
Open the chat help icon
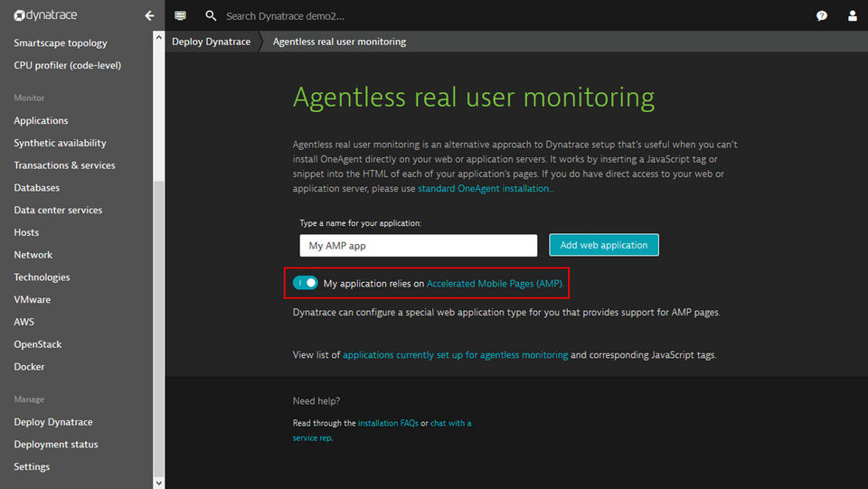click(822, 15)
